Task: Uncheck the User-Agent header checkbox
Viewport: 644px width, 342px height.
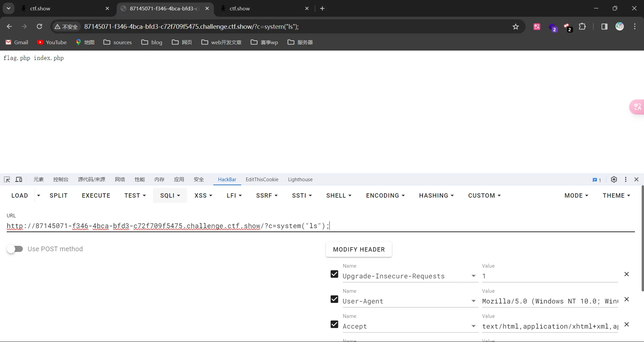Action: point(334,299)
